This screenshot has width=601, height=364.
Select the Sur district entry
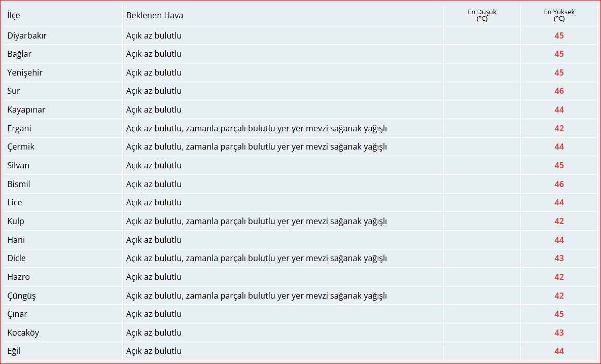[13, 91]
